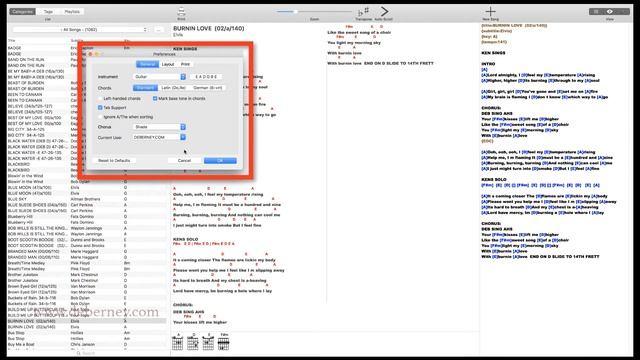Screen dimensions: 640x360
Task: Click the D chord diagram
Action: tap(193, 342)
